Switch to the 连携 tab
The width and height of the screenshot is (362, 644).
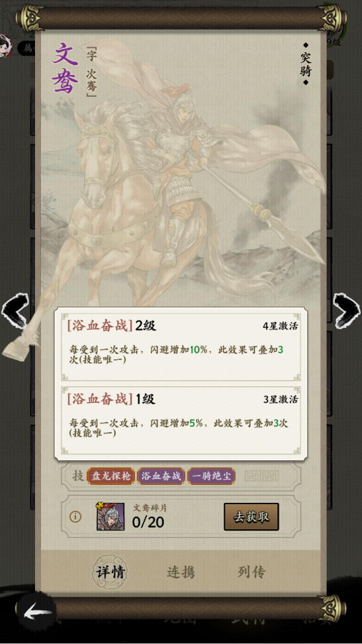coord(181,572)
